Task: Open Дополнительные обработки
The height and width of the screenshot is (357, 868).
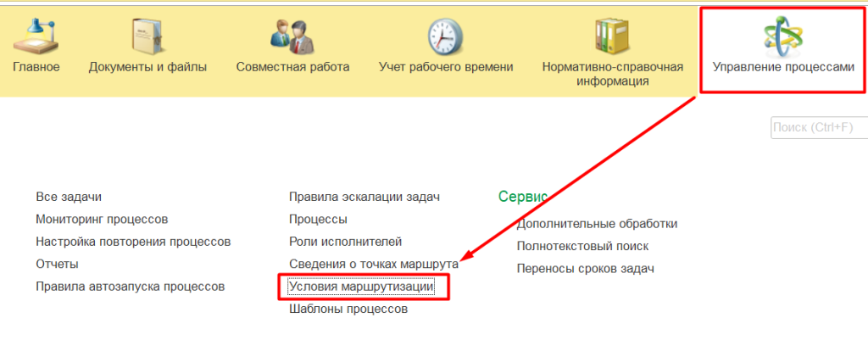Action: coord(597,224)
